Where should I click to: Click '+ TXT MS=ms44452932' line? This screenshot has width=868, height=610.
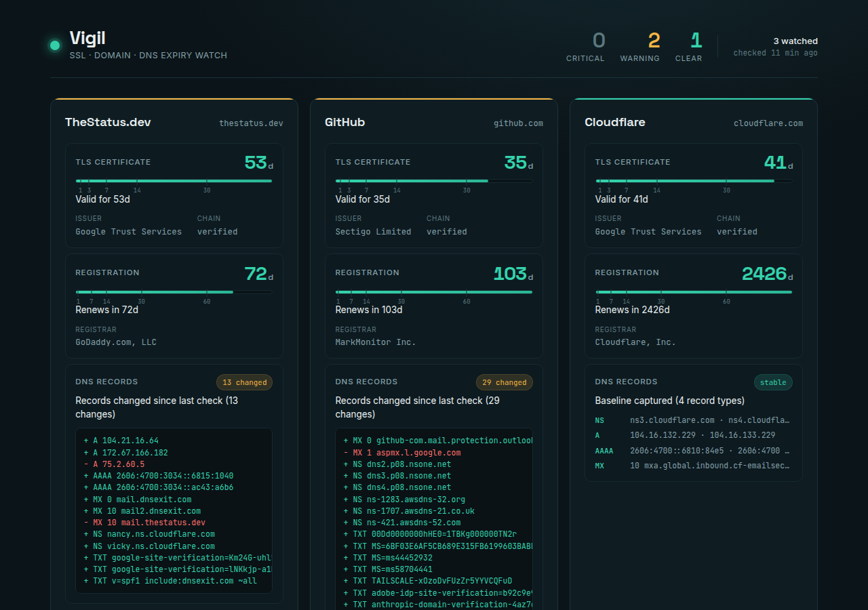coord(388,558)
